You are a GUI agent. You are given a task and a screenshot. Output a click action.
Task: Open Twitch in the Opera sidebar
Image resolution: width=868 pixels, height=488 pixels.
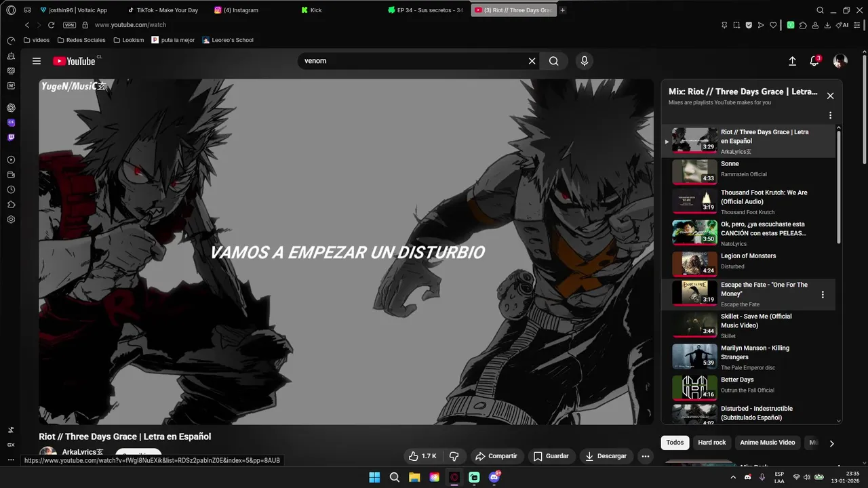pos(11,138)
